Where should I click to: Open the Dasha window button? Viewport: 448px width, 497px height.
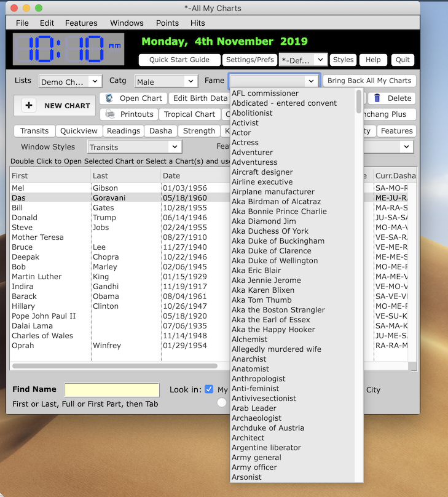(161, 131)
